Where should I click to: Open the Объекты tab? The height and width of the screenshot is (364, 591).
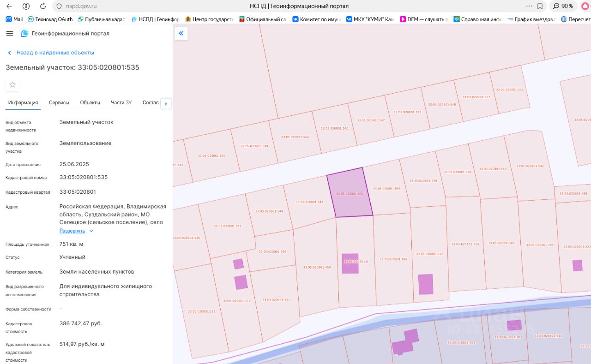(x=90, y=102)
